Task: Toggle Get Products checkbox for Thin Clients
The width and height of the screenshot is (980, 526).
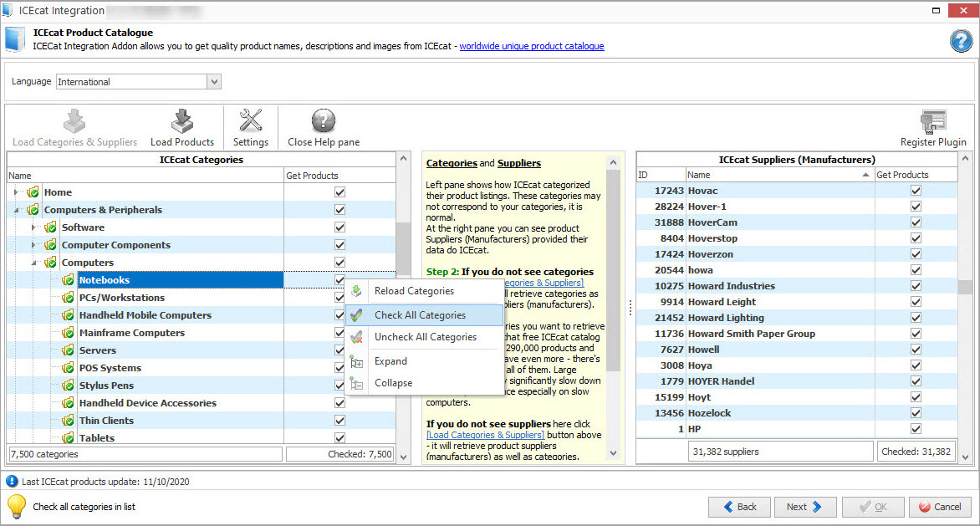Action: coord(340,420)
